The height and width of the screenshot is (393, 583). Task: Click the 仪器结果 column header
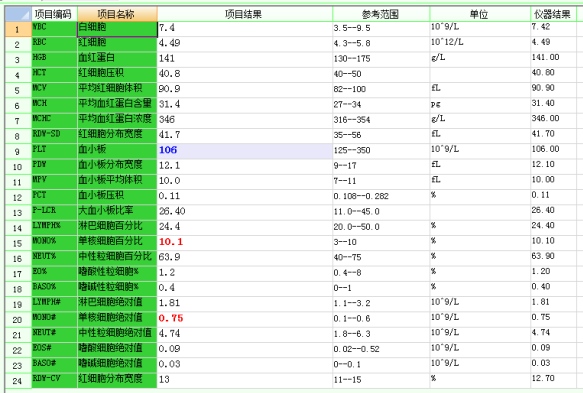tap(553, 14)
